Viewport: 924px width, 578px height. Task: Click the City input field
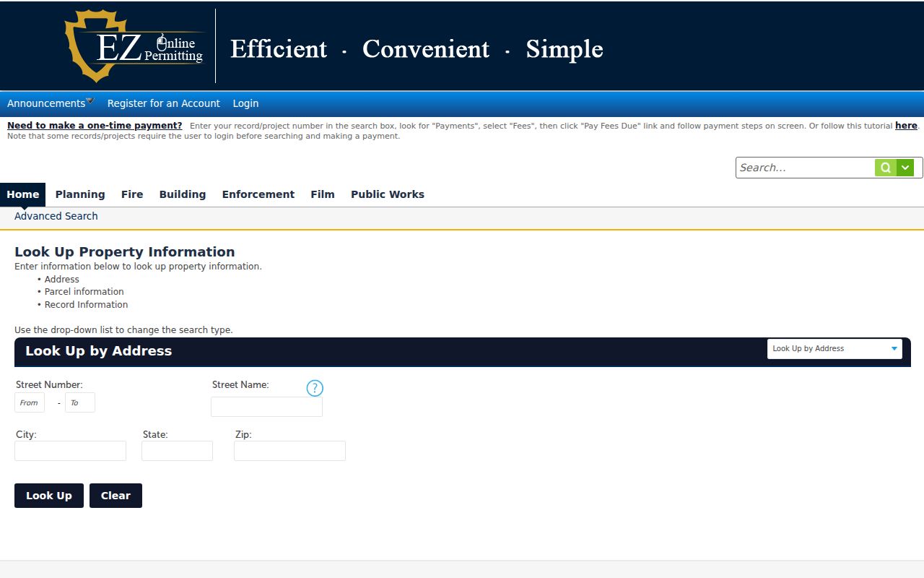pos(70,451)
